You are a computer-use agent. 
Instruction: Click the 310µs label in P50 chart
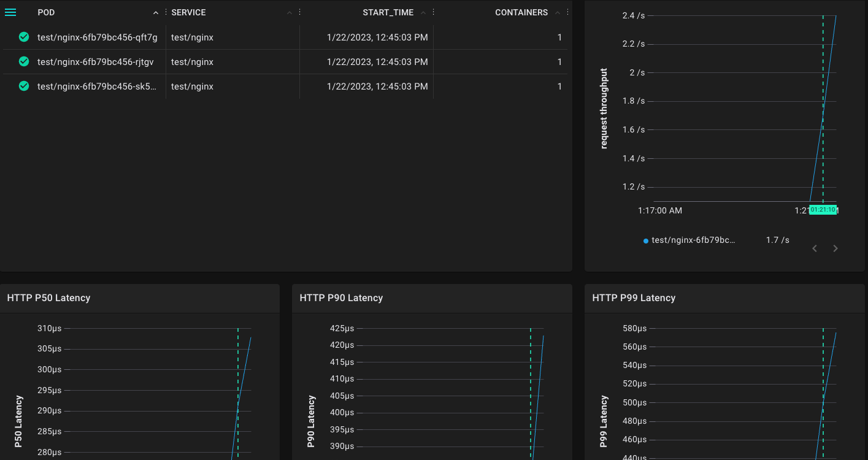[49, 328]
